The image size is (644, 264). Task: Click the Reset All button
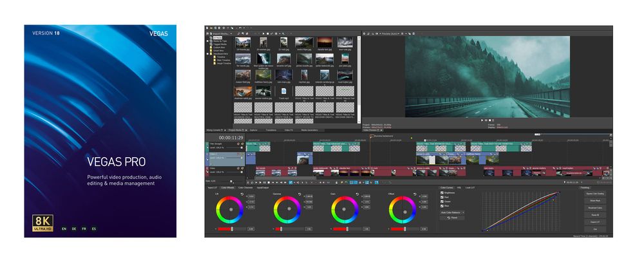[x=595, y=215]
